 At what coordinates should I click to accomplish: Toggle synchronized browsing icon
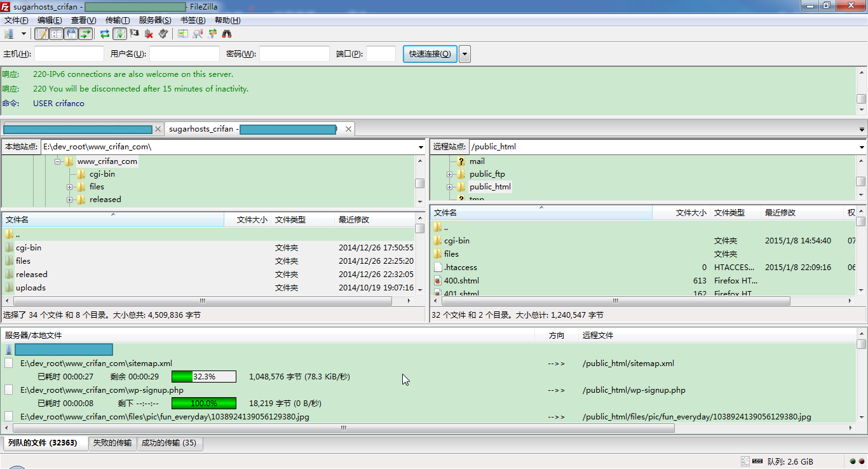coord(212,34)
